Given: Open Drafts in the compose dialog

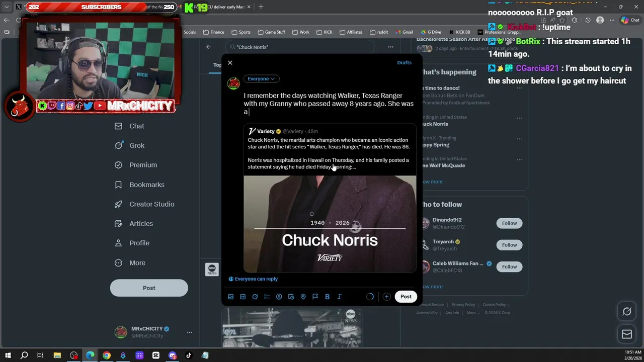Looking at the screenshot, I should click(404, 62).
